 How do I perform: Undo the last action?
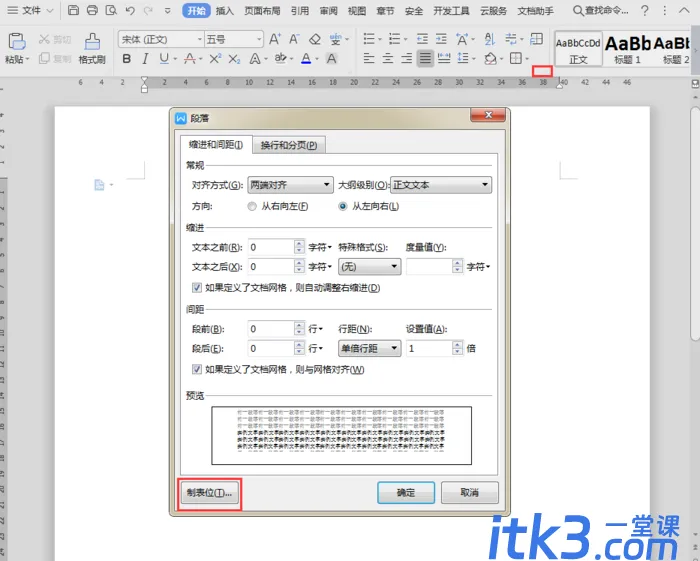click(130, 10)
